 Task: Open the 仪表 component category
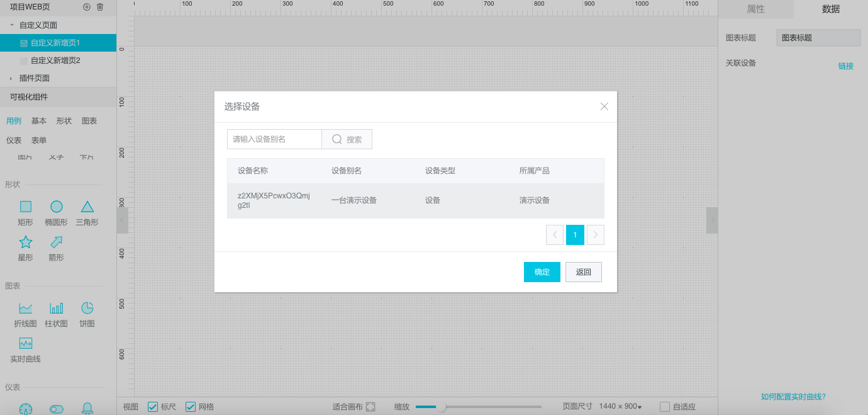point(14,140)
